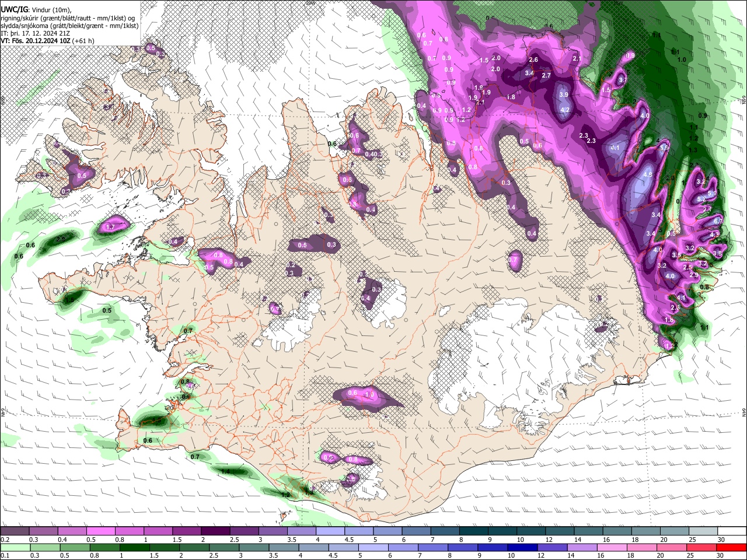Viewport: 747px width, 560px height.
Task: Click the deep navy blue swatch labeled 10
Action: click(522, 548)
